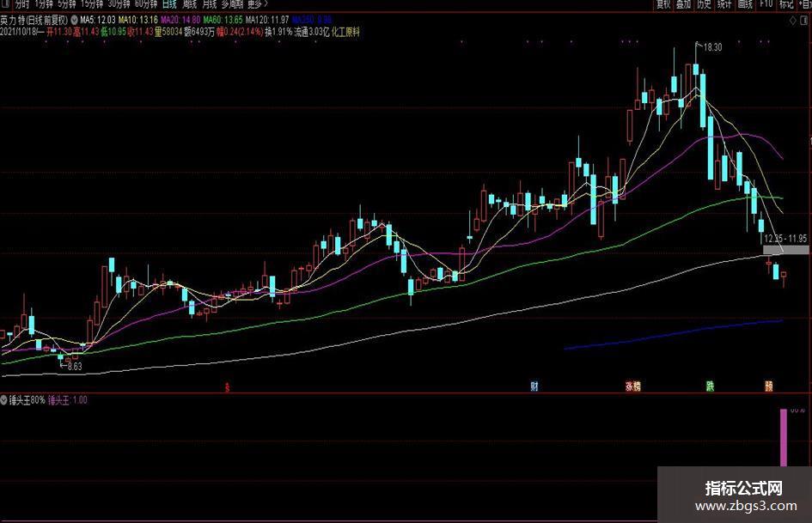812x523 pixels.
Task: Click the green 跌 event marker
Action: [x=710, y=386]
